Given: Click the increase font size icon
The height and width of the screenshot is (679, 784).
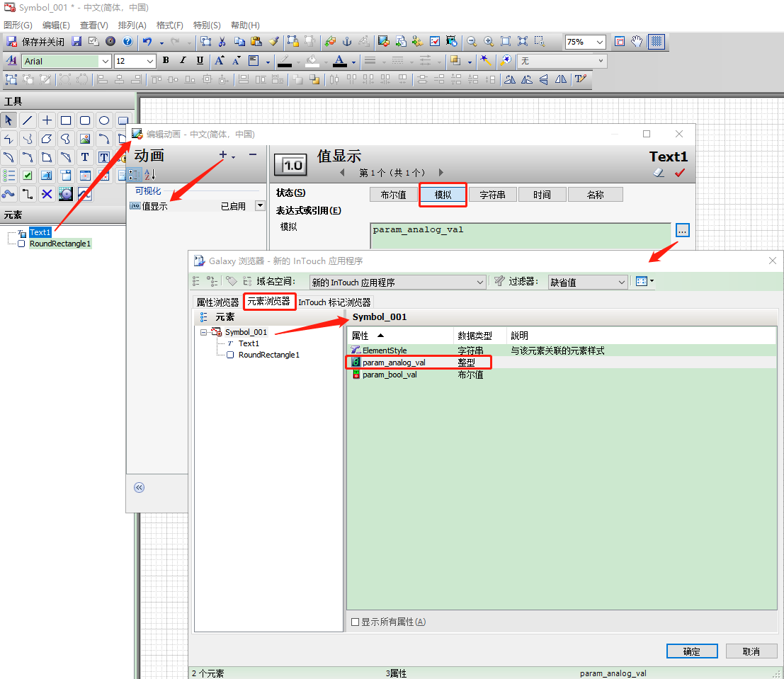Looking at the screenshot, I should (x=219, y=60).
